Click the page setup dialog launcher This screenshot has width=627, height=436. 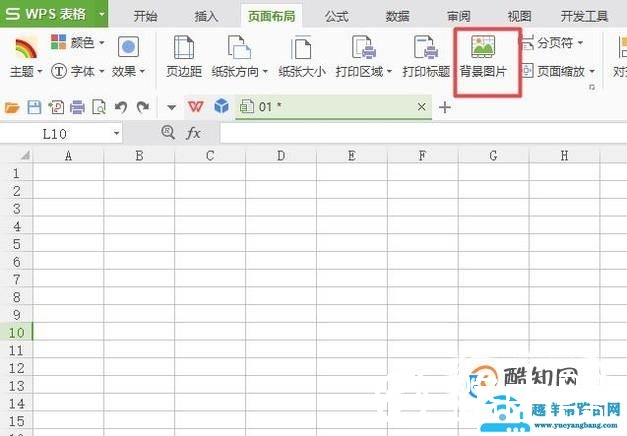tap(592, 87)
